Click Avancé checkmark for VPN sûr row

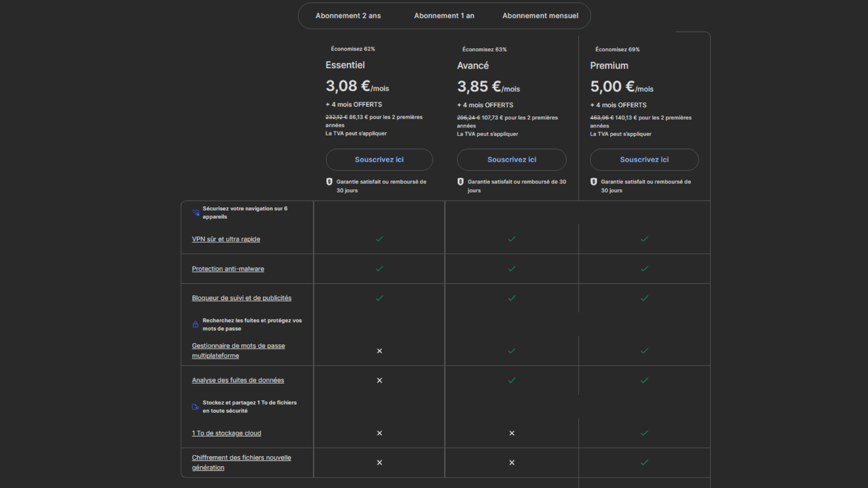512,239
